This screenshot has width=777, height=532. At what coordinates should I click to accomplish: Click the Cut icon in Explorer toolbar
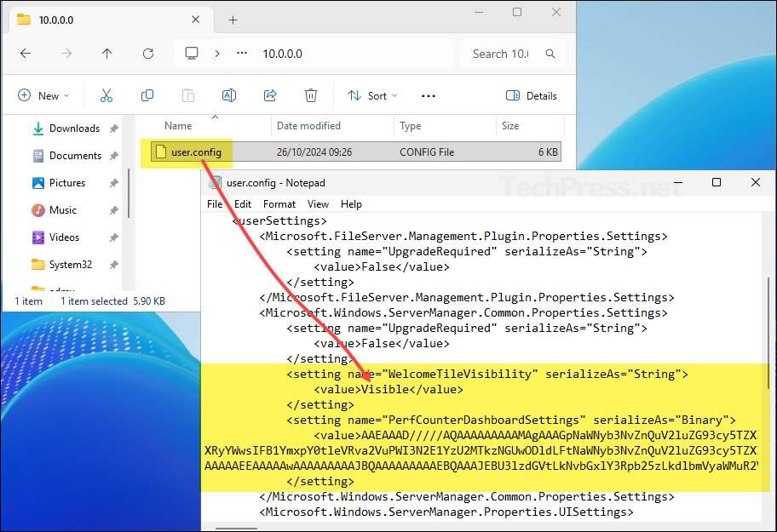click(x=106, y=95)
